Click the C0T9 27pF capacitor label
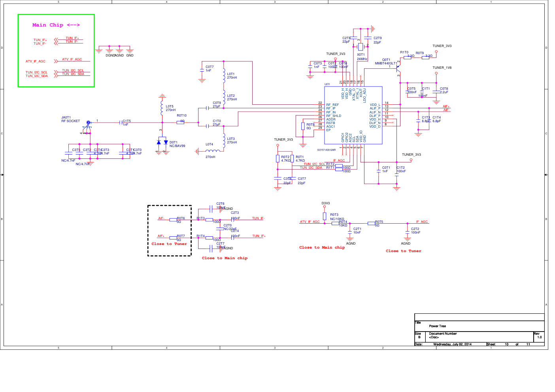Viewport: 555px width, 392px height. [217, 105]
